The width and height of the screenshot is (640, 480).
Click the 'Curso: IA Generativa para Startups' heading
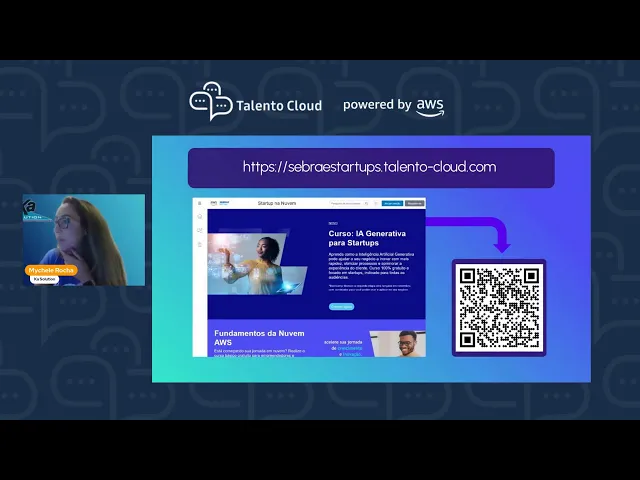[367, 238]
